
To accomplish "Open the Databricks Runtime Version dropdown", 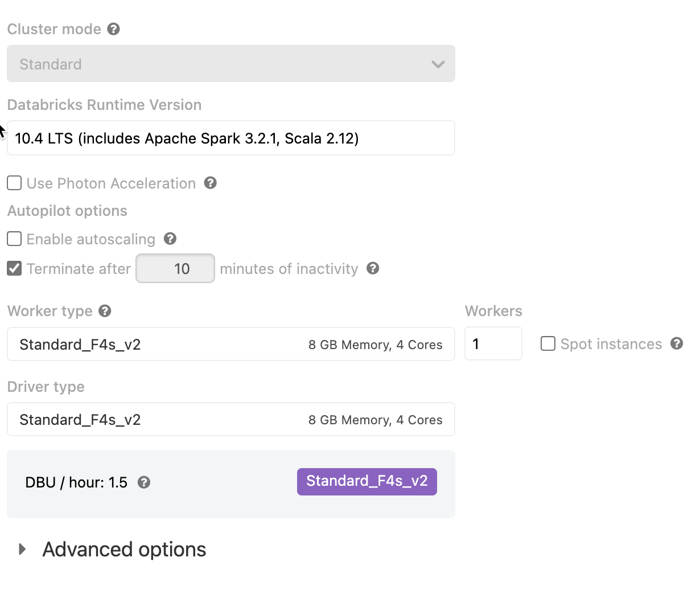I will click(x=230, y=138).
